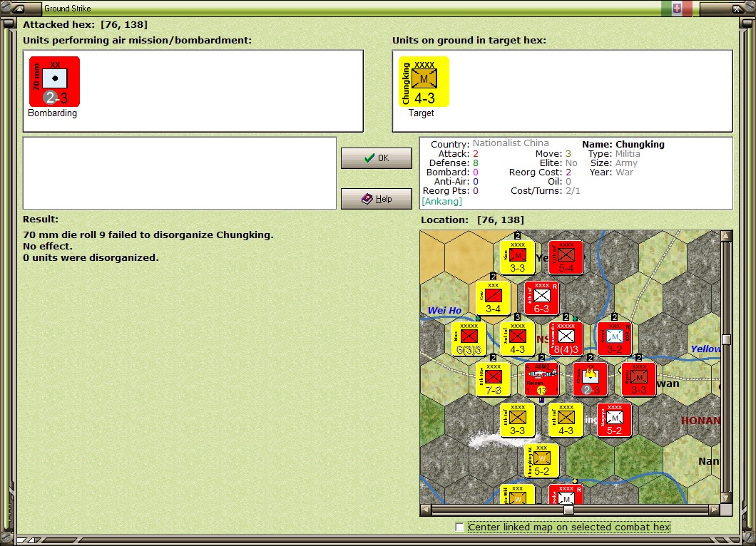
Task: Click the red militia counter at map bottom
Action: (x=566, y=494)
